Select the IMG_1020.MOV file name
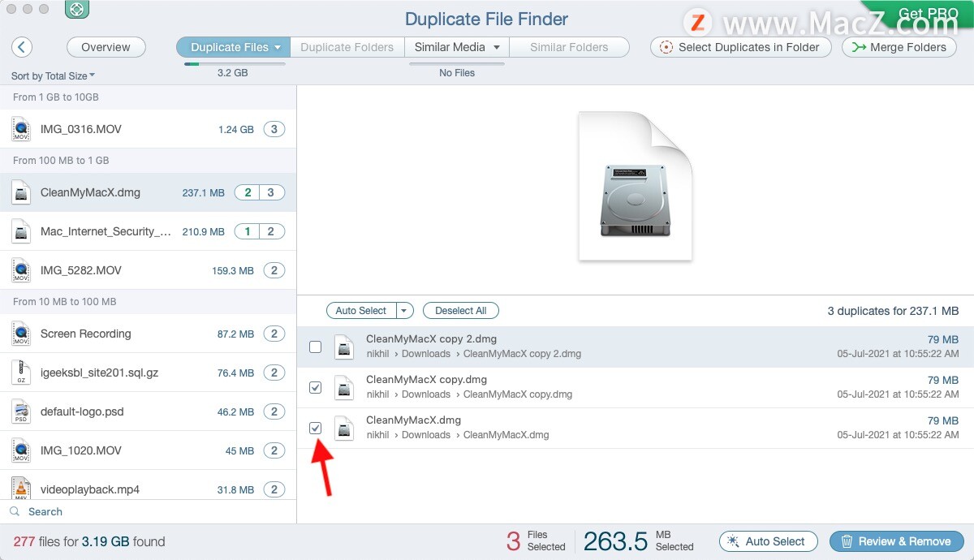The image size is (974, 560). [81, 451]
